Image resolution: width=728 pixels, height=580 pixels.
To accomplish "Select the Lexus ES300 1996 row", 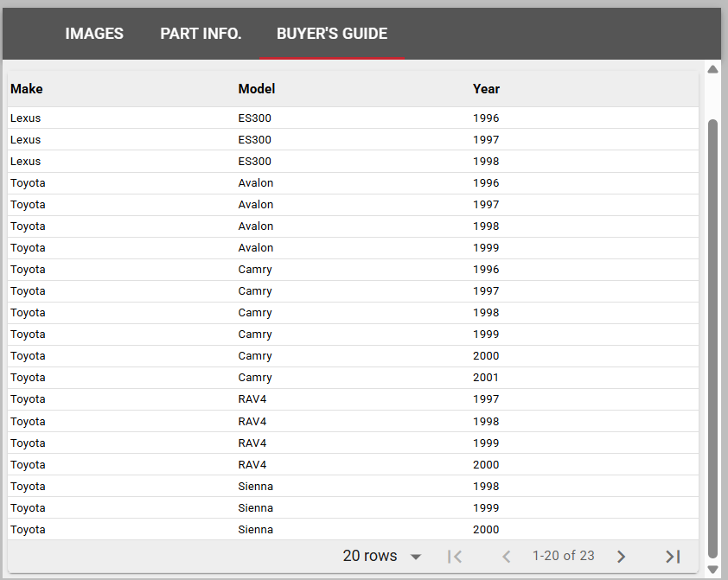I will pos(353,118).
